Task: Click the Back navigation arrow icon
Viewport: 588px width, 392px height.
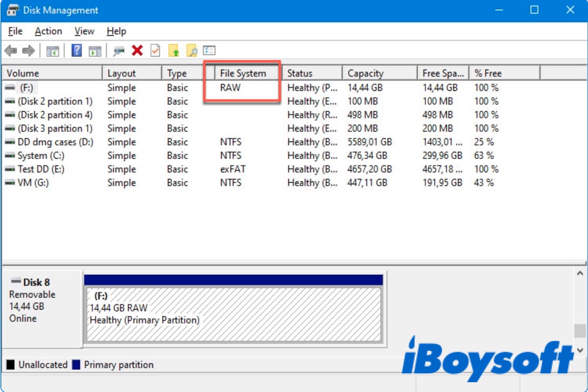Action: point(10,50)
